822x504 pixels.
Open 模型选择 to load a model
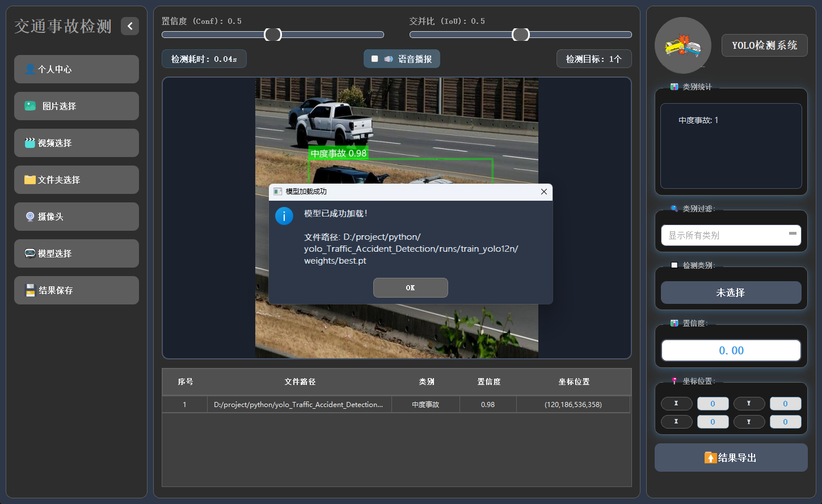(x=77, y=253)
